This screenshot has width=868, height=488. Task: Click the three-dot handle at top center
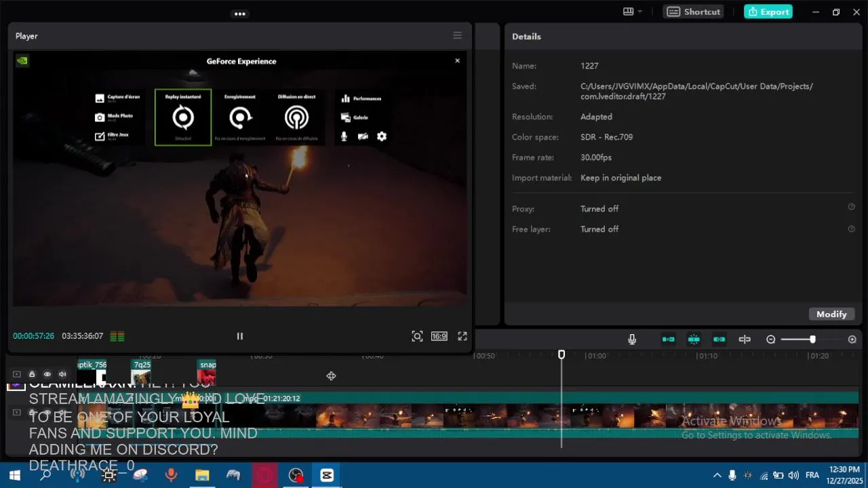click(x=239, y=14)
